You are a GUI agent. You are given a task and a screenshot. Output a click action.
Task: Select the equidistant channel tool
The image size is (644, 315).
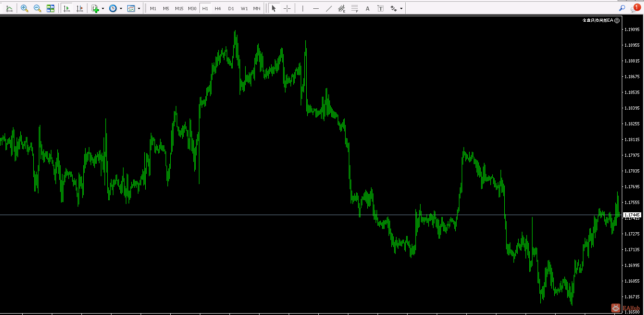tap(342, 8)
